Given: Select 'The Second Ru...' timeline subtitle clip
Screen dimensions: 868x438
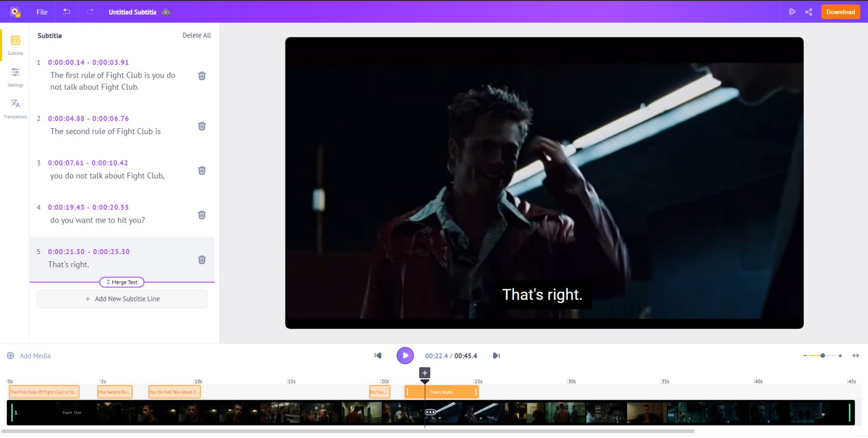Looking at the screenshot, I should point(114,392).
